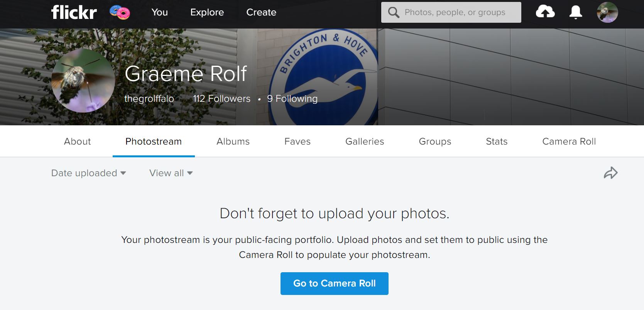This screenshot has width=644, height=310.
Task: Click the Graeme Rolf profile picture
Action: tap(83, 81)
